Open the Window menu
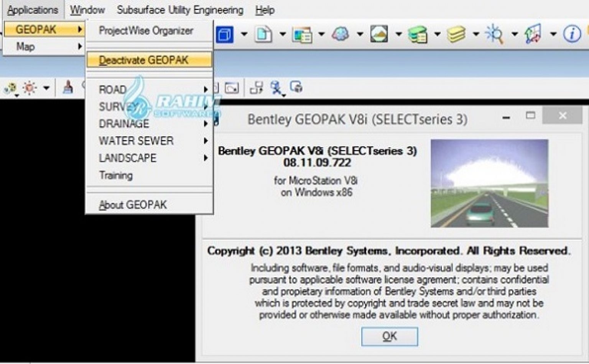The image size is (589, 364). pyautogui.click(x=87, y=10)
